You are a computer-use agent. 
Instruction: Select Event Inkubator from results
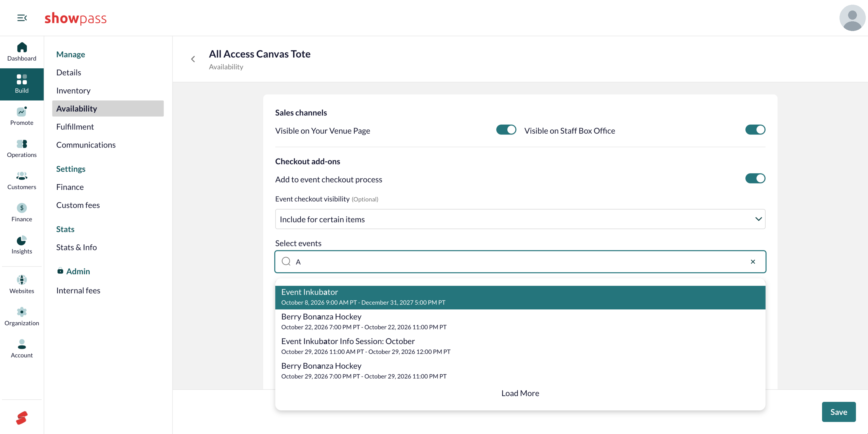coord(520,297)
